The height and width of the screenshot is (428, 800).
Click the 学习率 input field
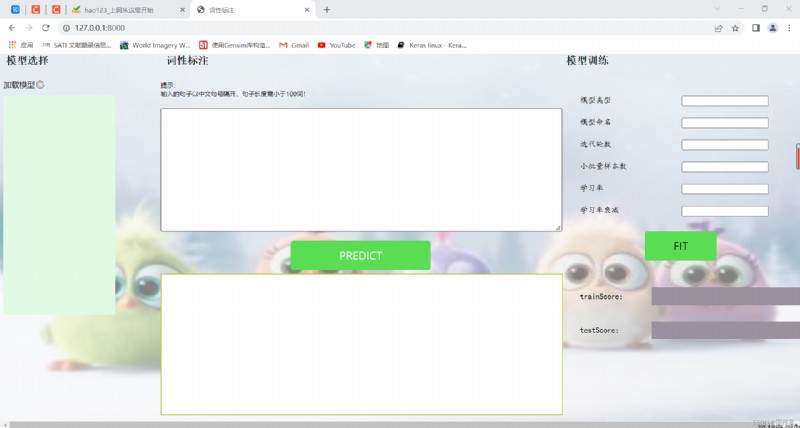pyautogui.click(x=725, y=189)
